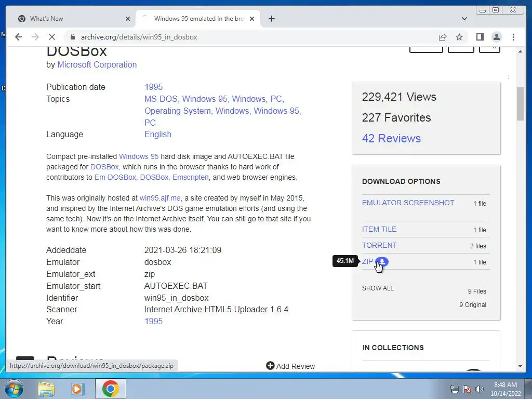The image size is (532, 399).
Task: Select the Windows 95 emulated tab
Action: 198,19
